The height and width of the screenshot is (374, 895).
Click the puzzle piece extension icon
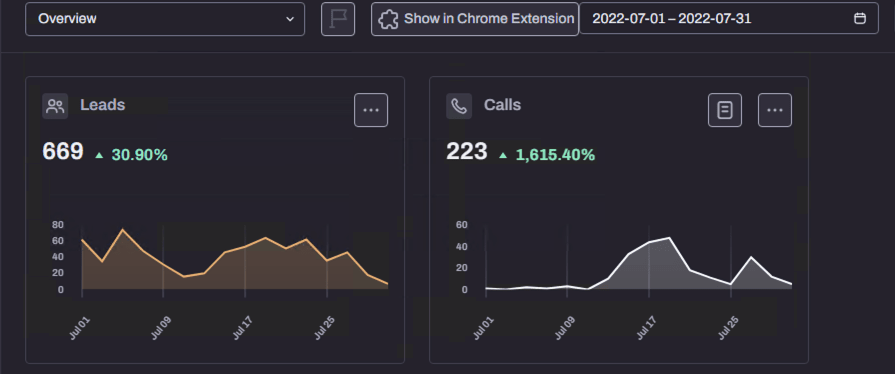tap(388, 19)
